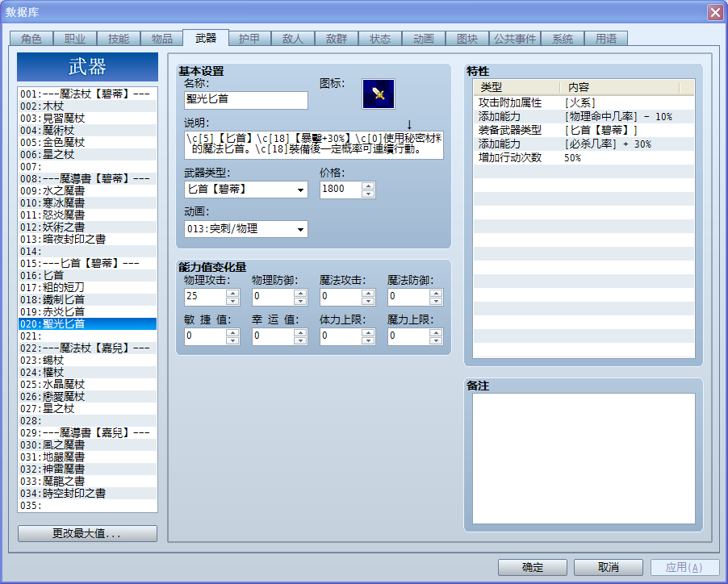
Task: Select the 装备武器类型 trait row
Action: click(x=584, y=130)
